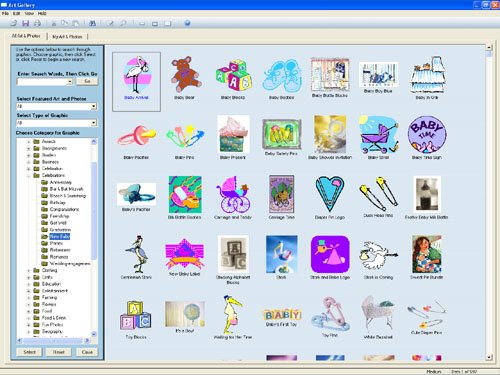Select the highlighted New Baby subcategory
This screenshot has height=375, width=500.
tap(60, 237)
